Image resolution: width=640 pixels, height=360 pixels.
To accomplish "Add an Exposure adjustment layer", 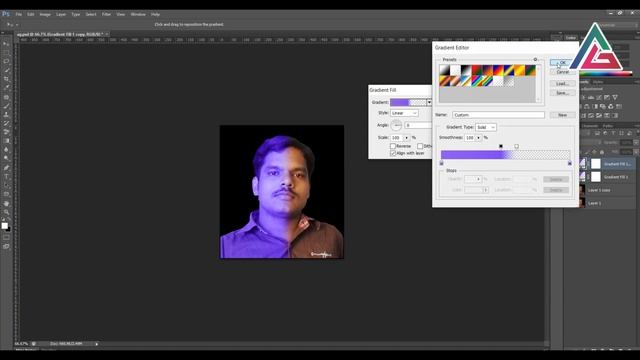I will pyautogui.click(x=607, y=97).
